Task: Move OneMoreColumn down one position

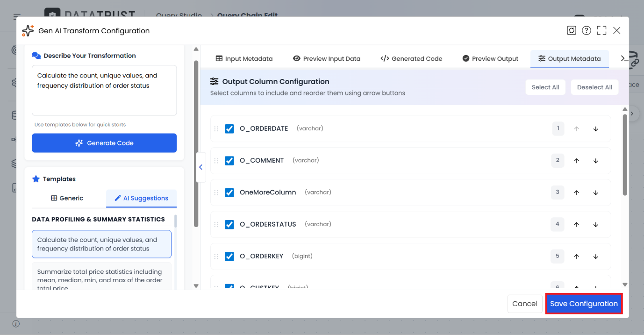Action: [x=595, y=192]
